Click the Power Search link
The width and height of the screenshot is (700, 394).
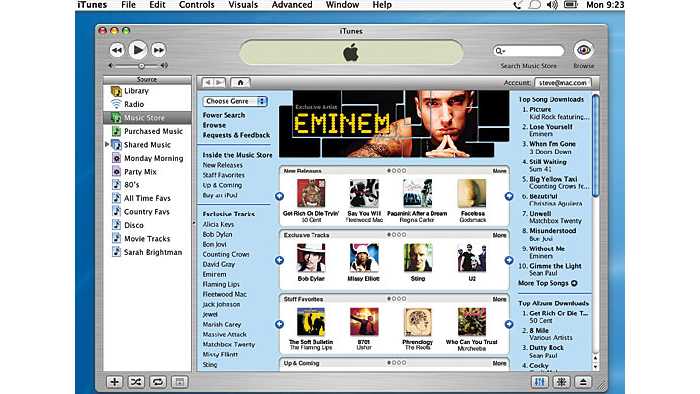click(224, 115)
